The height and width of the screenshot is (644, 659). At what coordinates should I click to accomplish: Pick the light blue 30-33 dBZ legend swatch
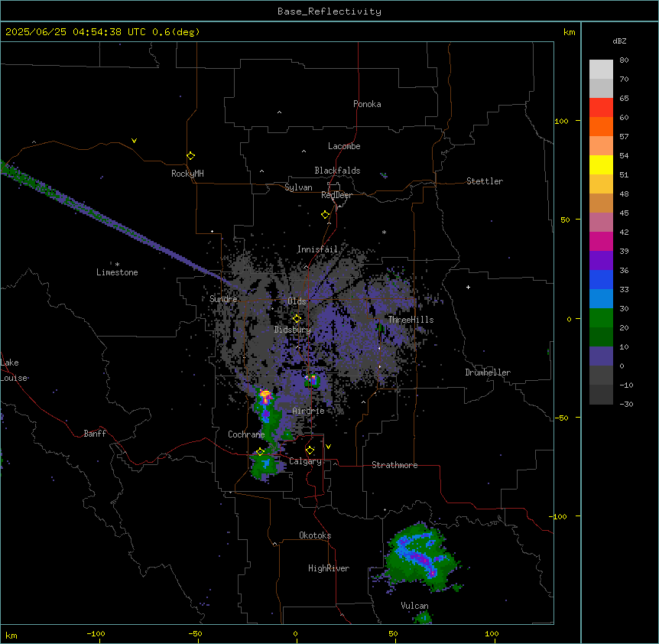601,298
